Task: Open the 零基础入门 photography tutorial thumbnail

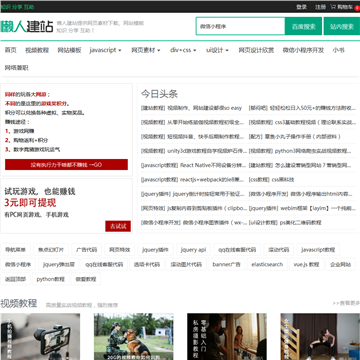Action: (227, 336)
